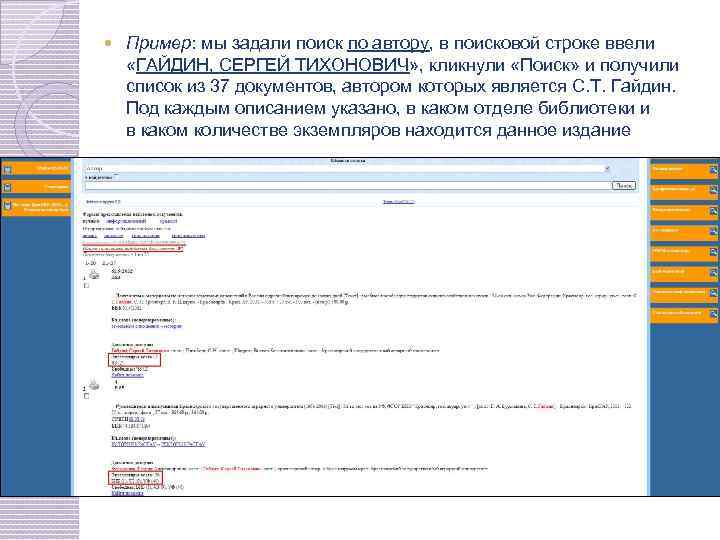720x540 pixels.
Task: Click into the search query input field
Action: [x=348, y=186]
